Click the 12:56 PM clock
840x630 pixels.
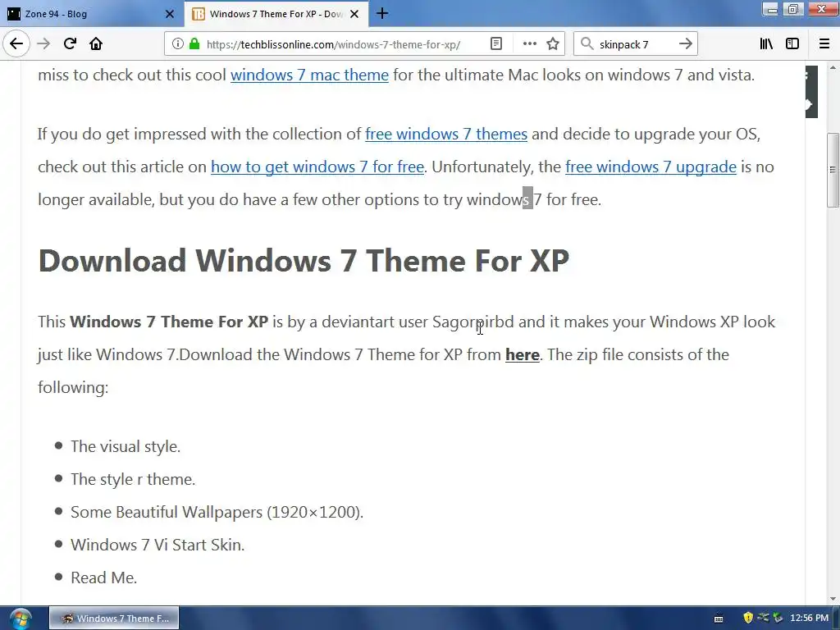pyautogui.click(x=809, y=619)
